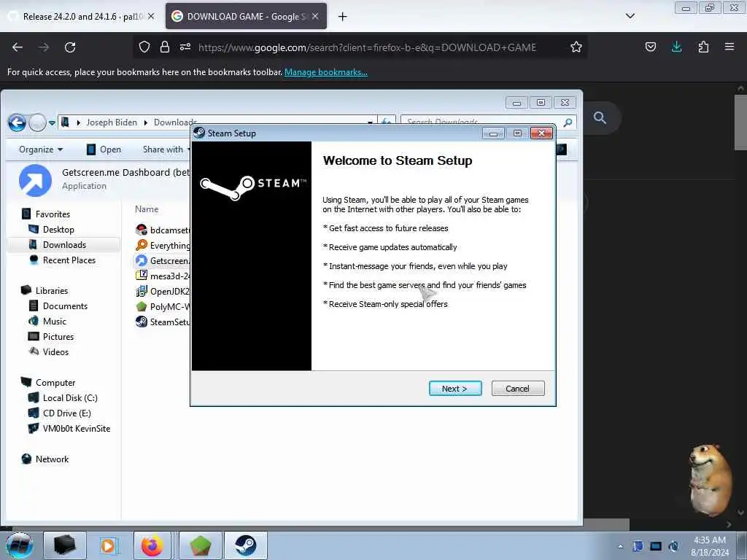Open Music library in sidebar
The width and height of the screenshot is (747, 560).
pos(54,322)
